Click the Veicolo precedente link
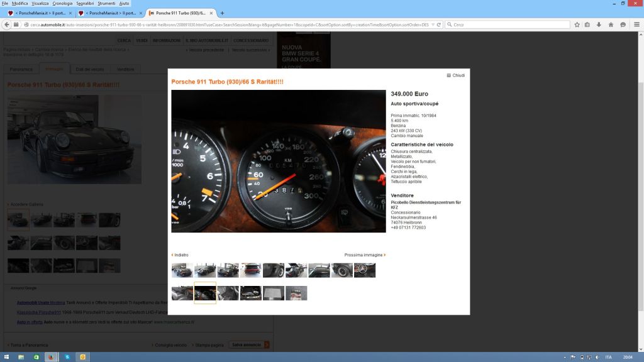This screenshot has height=362, width=644. (x=206, y=50)
